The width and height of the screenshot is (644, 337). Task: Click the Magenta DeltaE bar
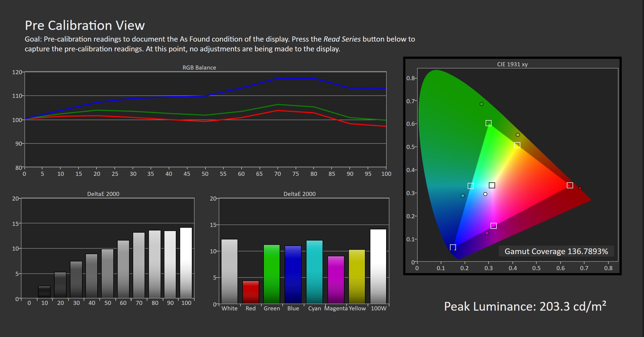336,280
